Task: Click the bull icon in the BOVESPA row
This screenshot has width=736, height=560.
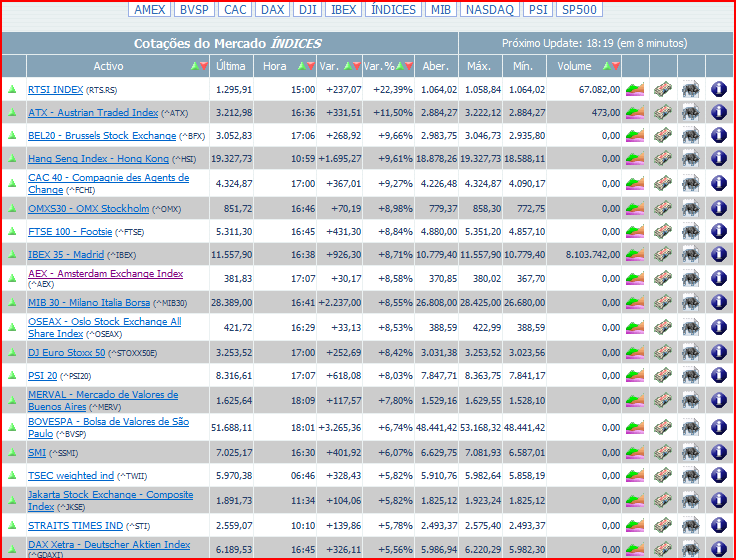Action: [691, 428]
